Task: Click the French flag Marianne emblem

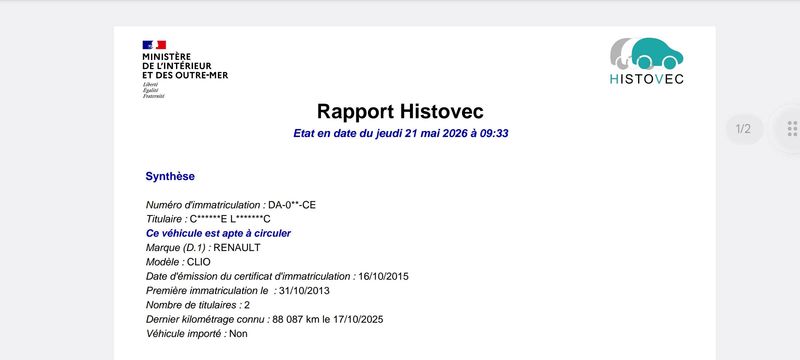Action: pyautogui.click(x=154, y=45)
